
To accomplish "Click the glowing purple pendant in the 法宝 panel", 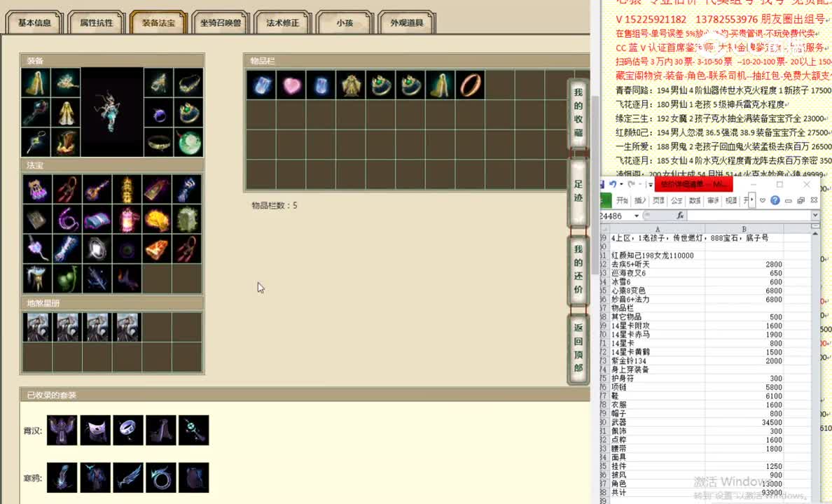I will click(37, 248).
